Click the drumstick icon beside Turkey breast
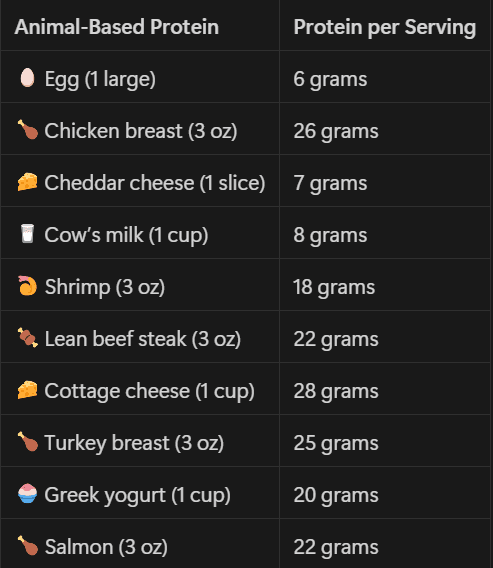Viewport: 493px width, 568px height. pyautogui.click(x=28, y=442)
